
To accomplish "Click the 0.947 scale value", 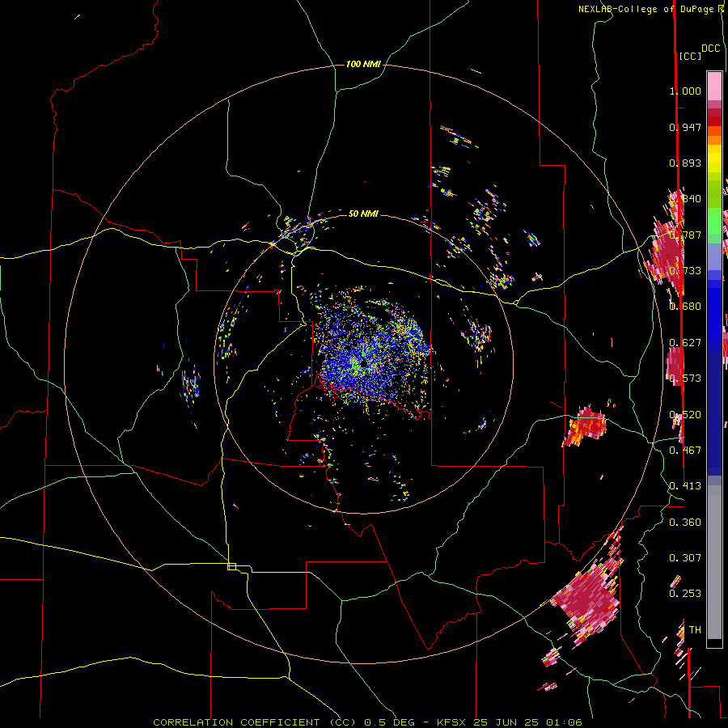I will (685, 127).
